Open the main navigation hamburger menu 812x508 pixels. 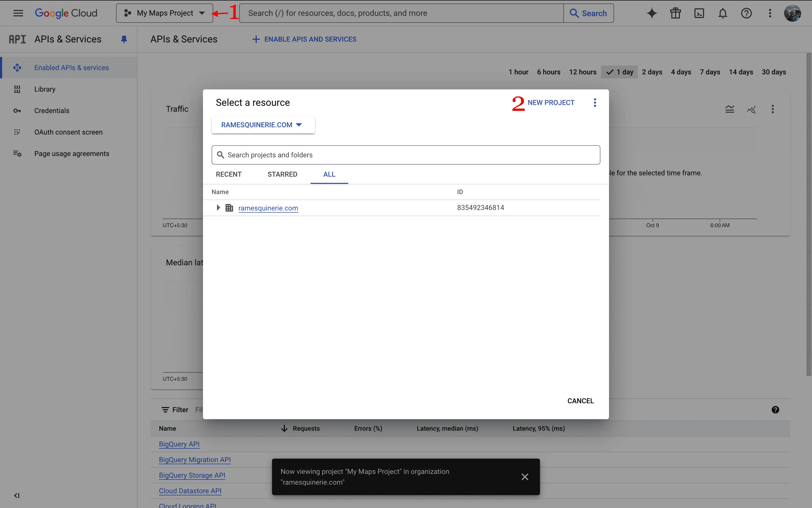point(18,13)
